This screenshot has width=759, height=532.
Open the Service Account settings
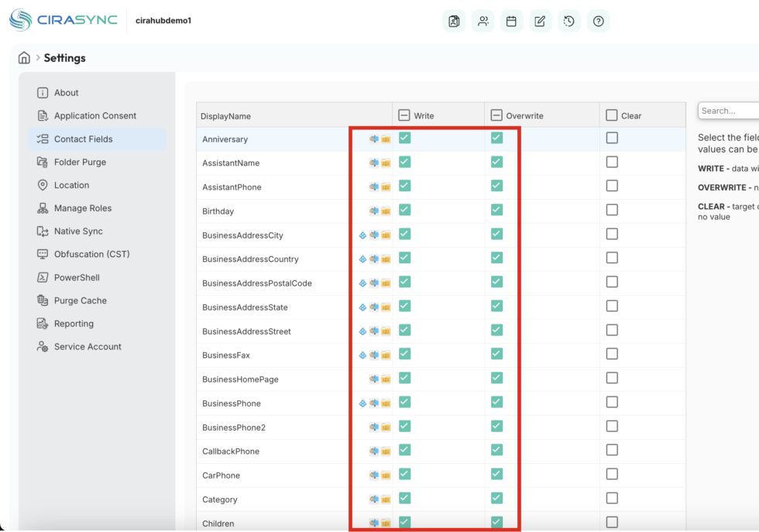tap(88, 347)
